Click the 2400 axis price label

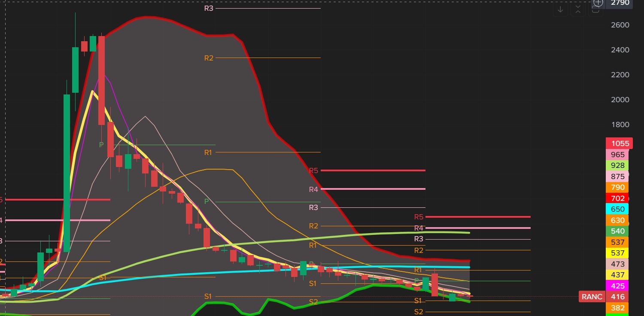(620, 50)
